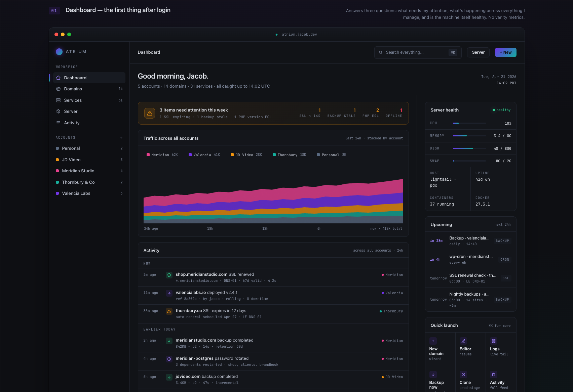Open the Meridian Studio account
This screenshot has height=392, width=573.
89,171
